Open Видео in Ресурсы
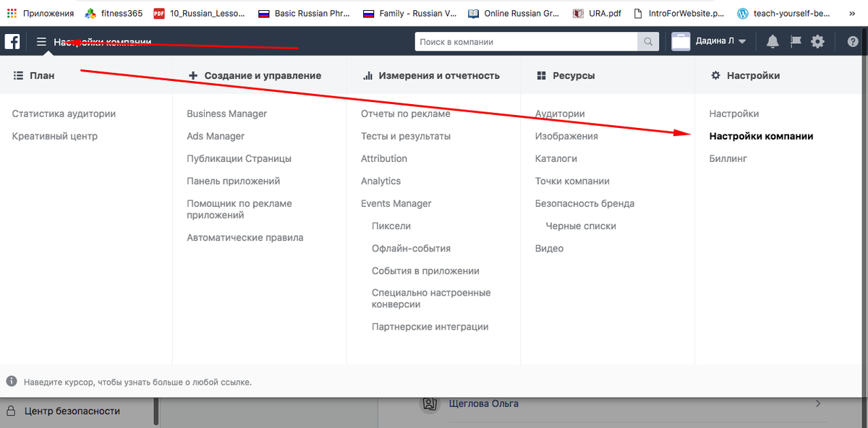This screenshot has height=428, width=868. point(549,248)
